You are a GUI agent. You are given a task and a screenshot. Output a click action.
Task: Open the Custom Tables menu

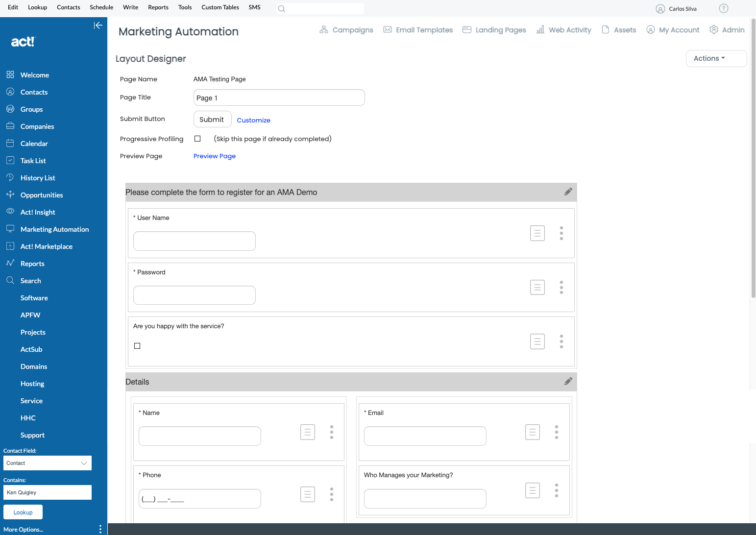(x=220, y=7)
